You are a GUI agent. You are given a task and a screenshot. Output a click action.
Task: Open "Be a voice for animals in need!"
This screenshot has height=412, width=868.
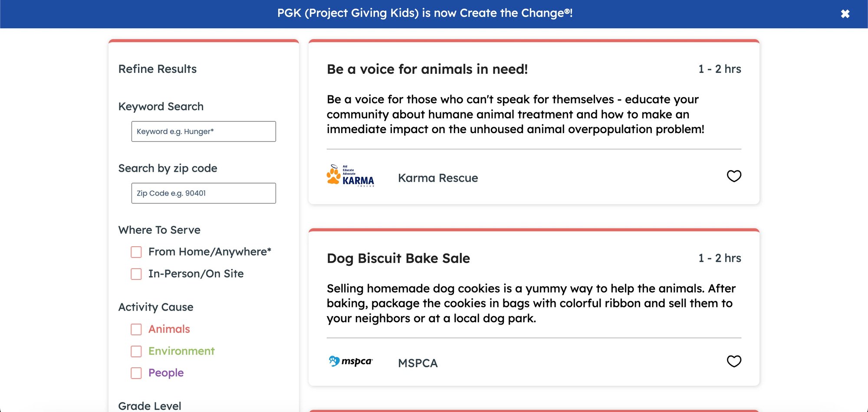tap(427, 69)
